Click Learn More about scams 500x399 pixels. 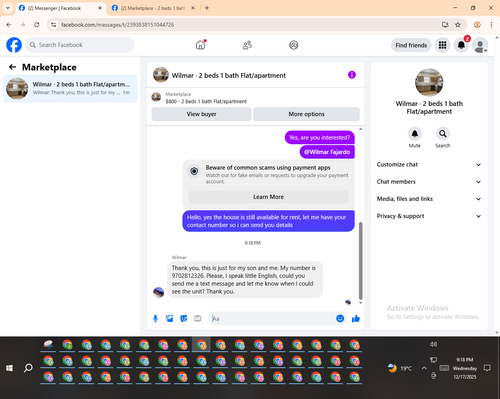268,197
